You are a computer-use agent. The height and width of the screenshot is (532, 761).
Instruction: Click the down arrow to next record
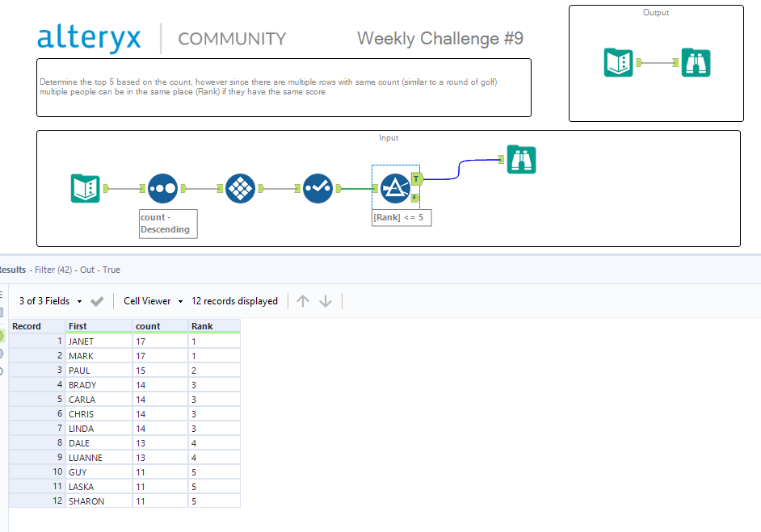[x=326, y=301]
